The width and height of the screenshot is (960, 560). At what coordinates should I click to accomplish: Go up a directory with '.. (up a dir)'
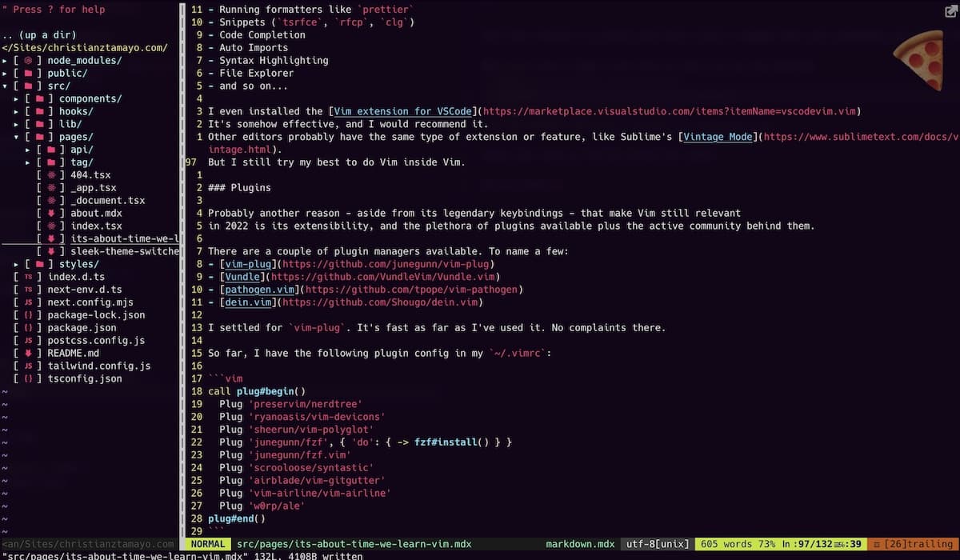(38, 35)
